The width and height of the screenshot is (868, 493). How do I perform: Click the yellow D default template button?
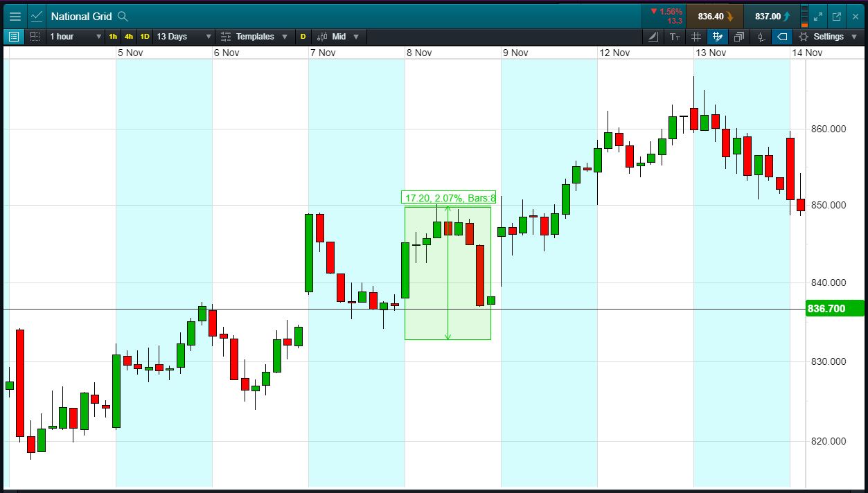(303, 37)
